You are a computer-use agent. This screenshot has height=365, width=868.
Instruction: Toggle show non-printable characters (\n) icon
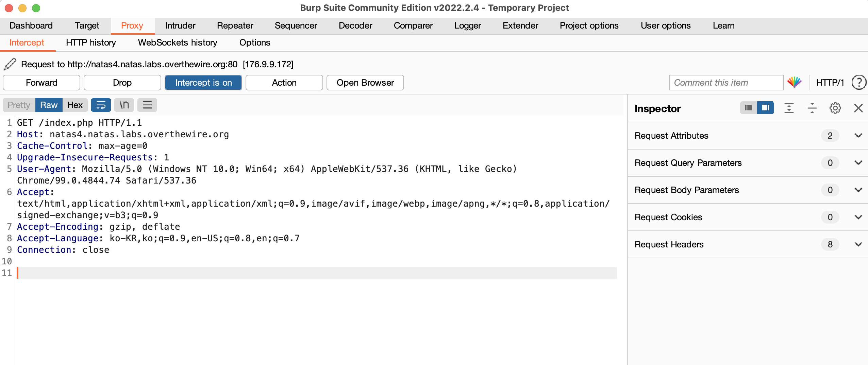point(124,105)
